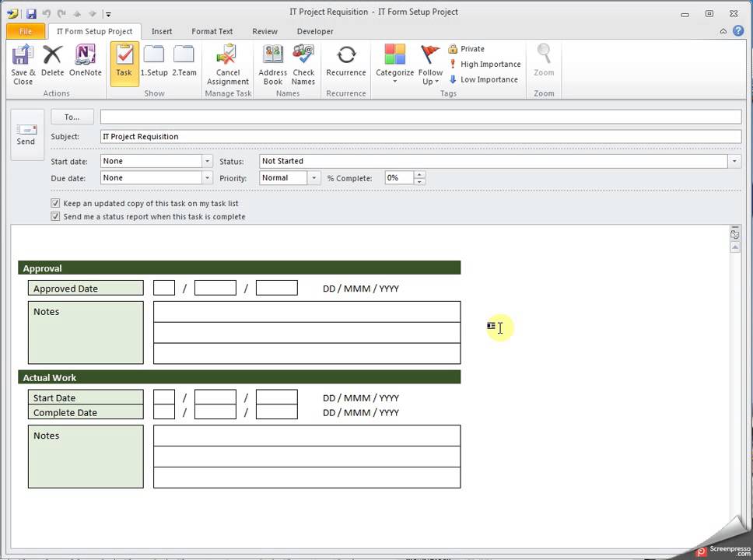753x560 pixels.
Task: Show the 2.Team page
Action: [x=184, y=60]
